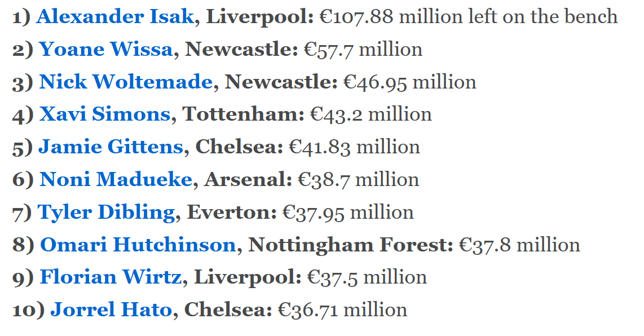Open the Noni Madueke link

(116, 179)
